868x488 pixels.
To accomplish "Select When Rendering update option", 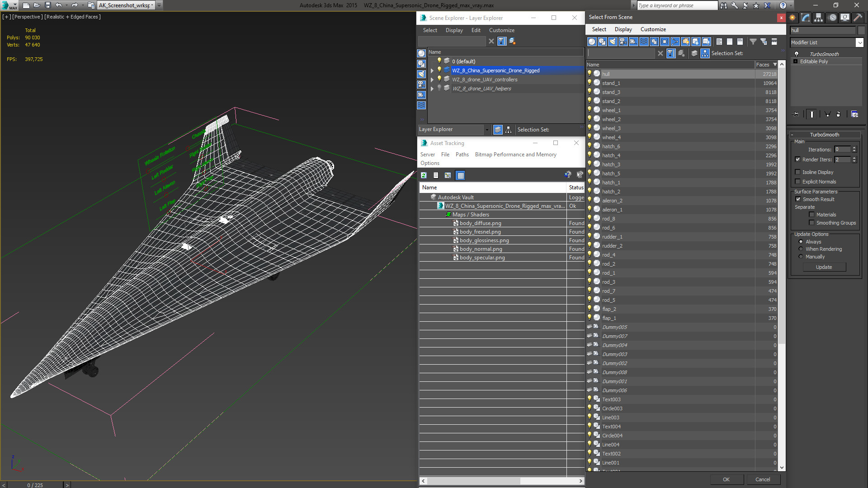I will point(801,249).
